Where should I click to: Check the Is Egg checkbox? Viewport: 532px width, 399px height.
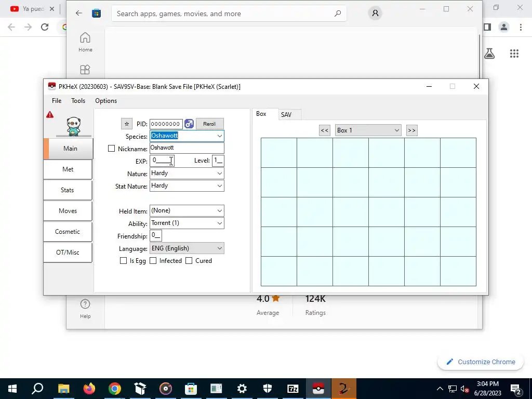pos(124,261)
